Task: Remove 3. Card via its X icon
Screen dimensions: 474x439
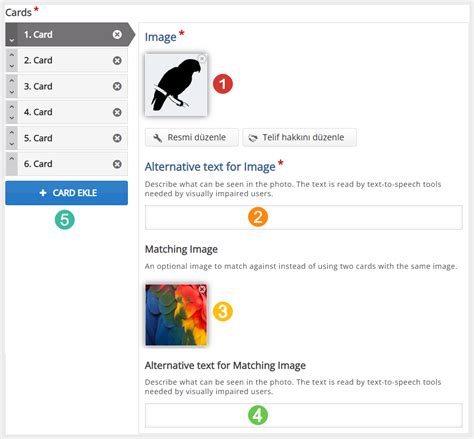Action: click(x=117, y=86)
